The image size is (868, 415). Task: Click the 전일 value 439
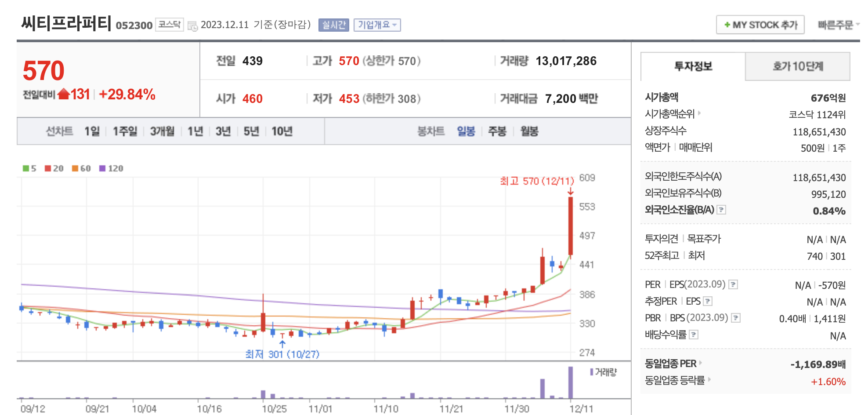[253, 61]
